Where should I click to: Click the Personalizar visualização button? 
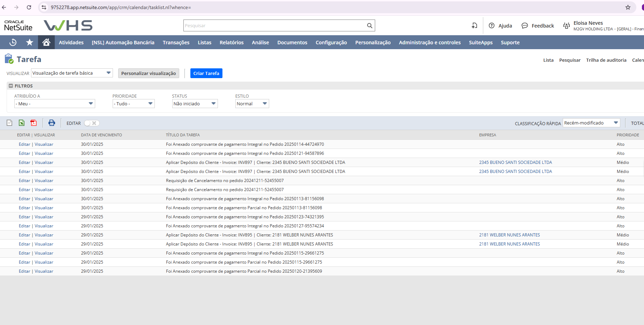149,73
